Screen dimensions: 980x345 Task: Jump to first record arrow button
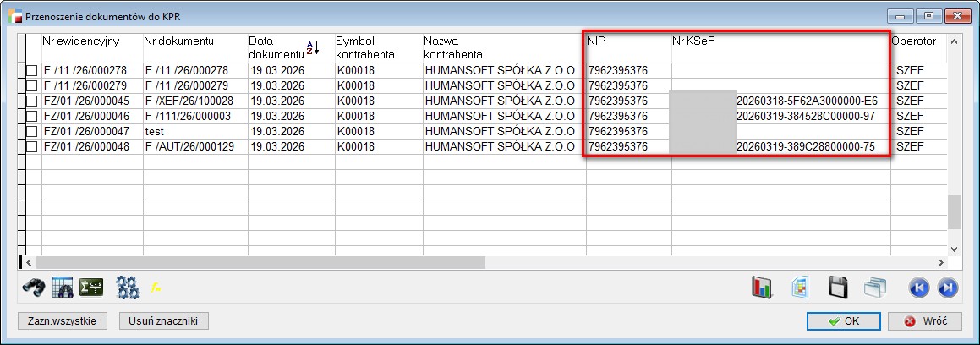(x=919, y=287)
